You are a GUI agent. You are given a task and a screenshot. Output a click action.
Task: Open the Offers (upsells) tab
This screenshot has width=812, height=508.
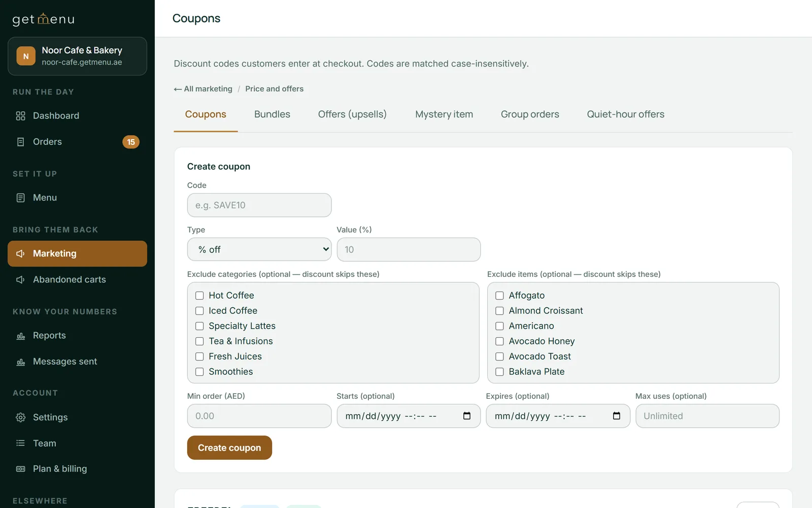point(352,114)
